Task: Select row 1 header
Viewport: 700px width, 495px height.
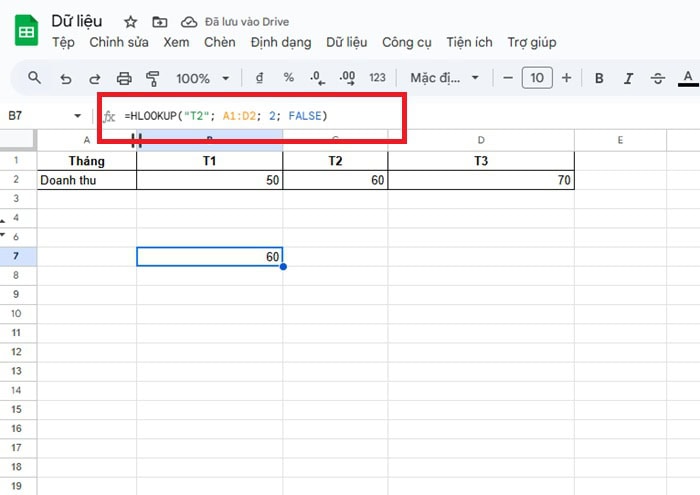Action: point(16,160)
